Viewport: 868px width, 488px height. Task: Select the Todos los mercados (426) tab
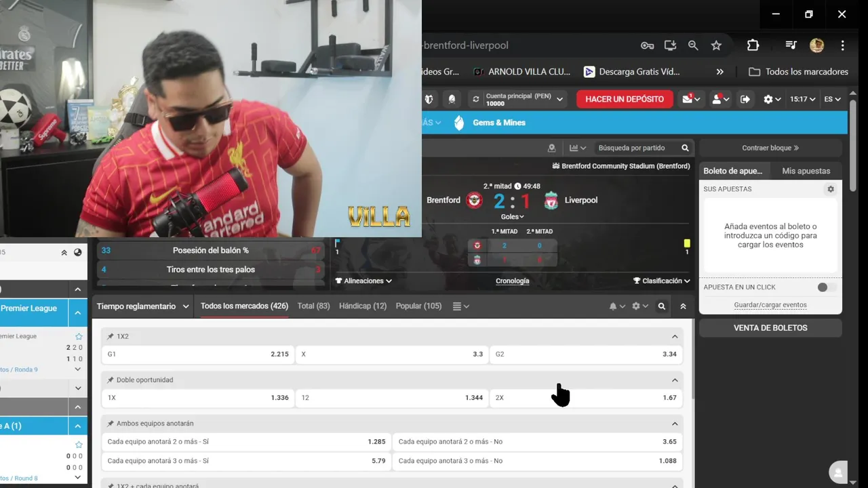click(244, 306)
